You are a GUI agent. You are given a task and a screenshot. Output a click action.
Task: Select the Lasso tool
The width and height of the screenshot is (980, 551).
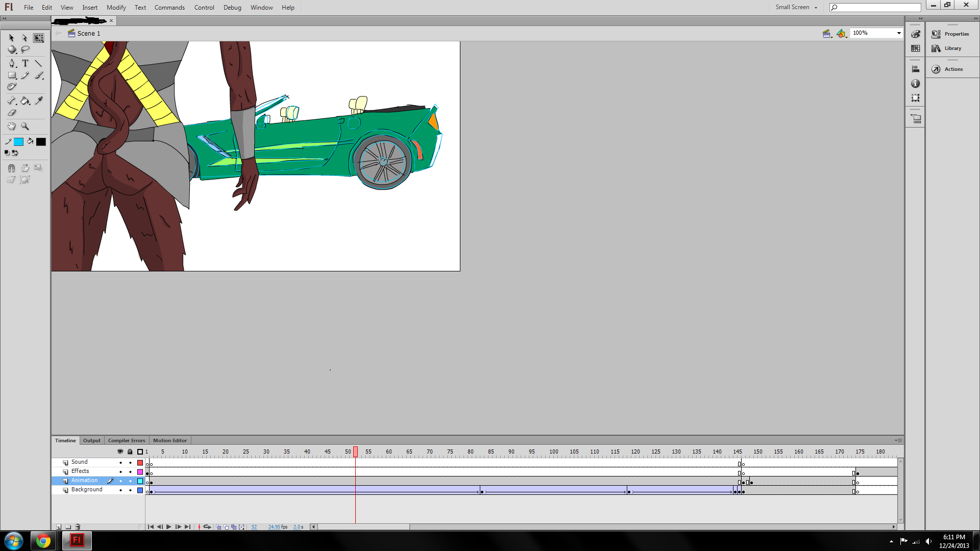[x=25, y=50]
